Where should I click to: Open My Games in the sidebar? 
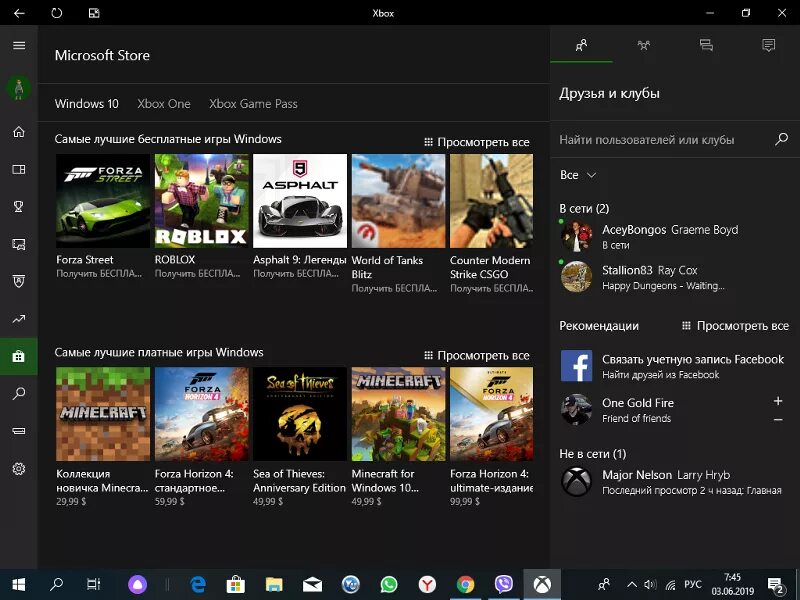coord(19,169)
